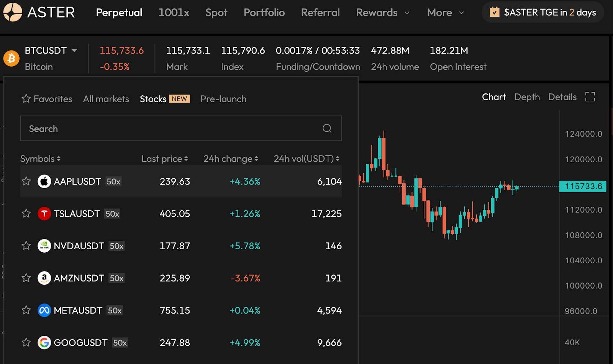Click the calendar icon beside $ASTER TGE
613x364 pixels.
(x=495, y=12)
